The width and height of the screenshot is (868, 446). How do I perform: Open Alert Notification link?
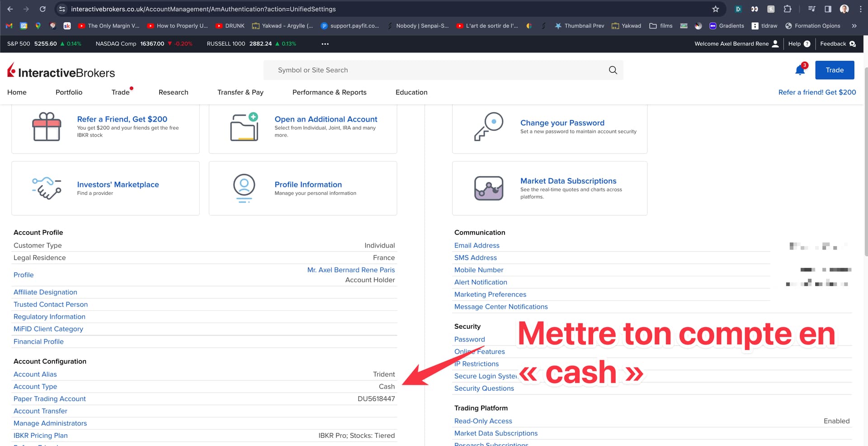click(x=481, y=282)
